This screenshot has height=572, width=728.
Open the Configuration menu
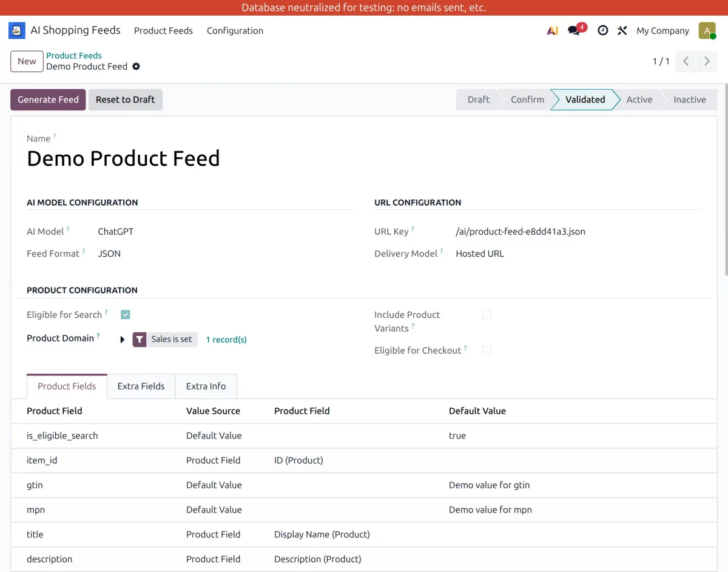click(235, 30)
